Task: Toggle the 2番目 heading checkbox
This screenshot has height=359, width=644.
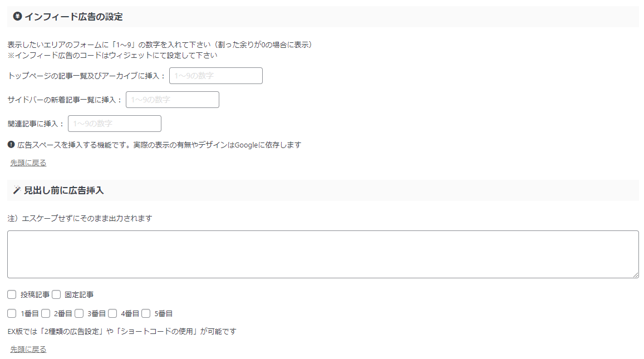Action: click(46, 313)
